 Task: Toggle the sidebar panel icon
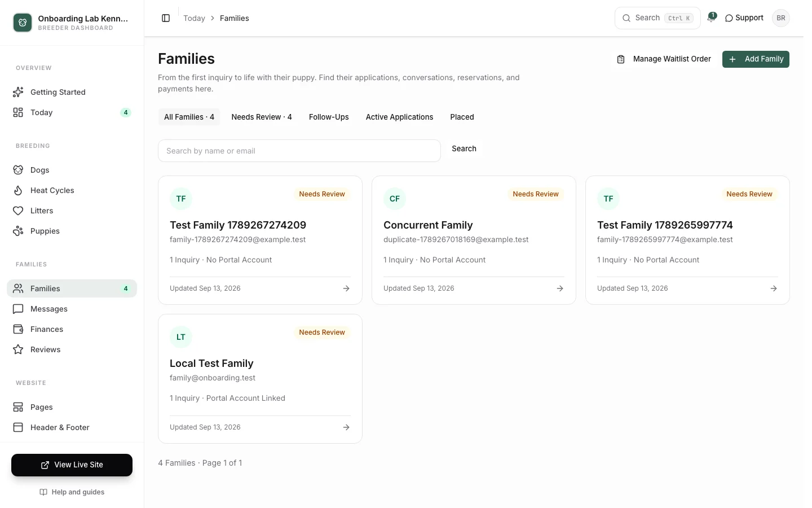[166, 18]
